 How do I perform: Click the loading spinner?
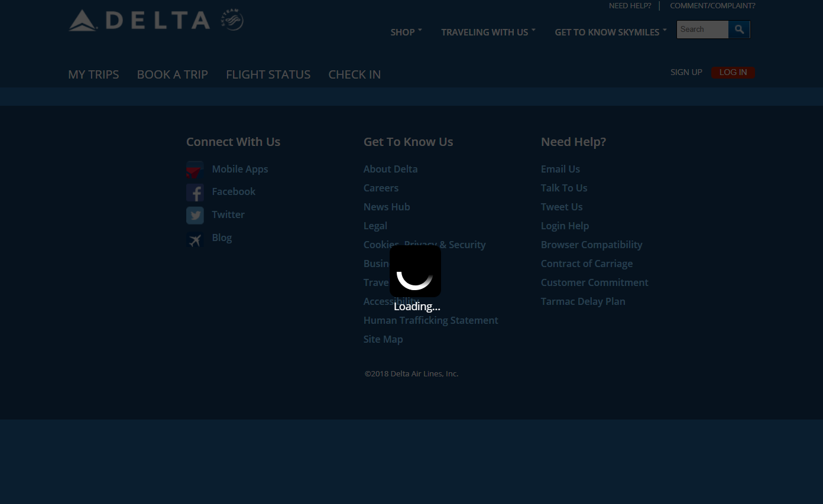tap(415, 271)
